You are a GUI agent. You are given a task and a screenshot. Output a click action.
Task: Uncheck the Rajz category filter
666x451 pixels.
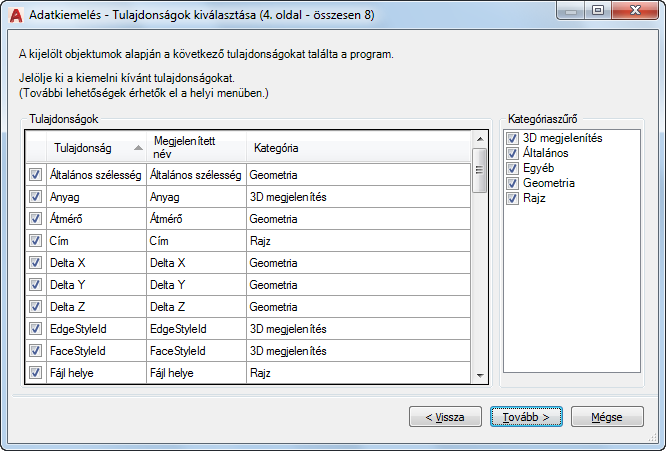pyautogui.click(x=513, y=198)
